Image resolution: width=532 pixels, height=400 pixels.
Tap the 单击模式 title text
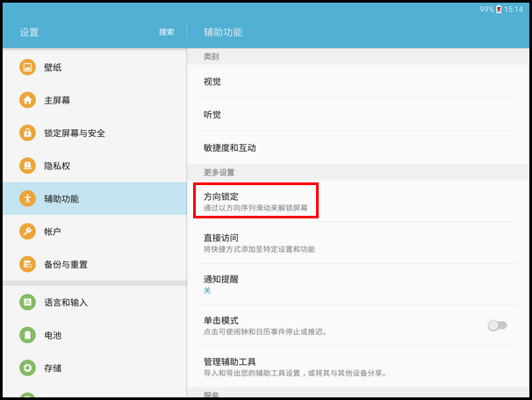coord(221,320)
